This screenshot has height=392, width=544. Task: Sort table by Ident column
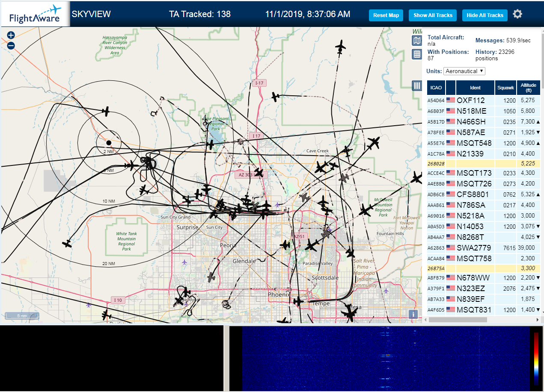[475, 88]
